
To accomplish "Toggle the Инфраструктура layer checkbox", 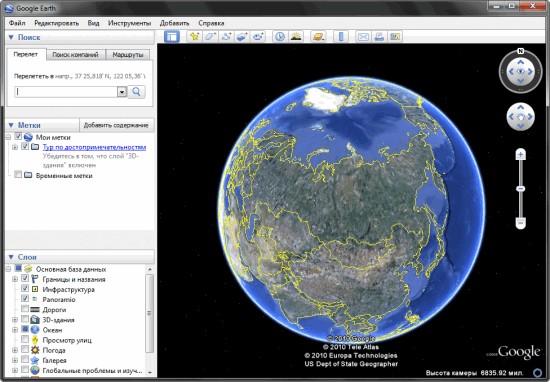I will click(x=25, y=288).
